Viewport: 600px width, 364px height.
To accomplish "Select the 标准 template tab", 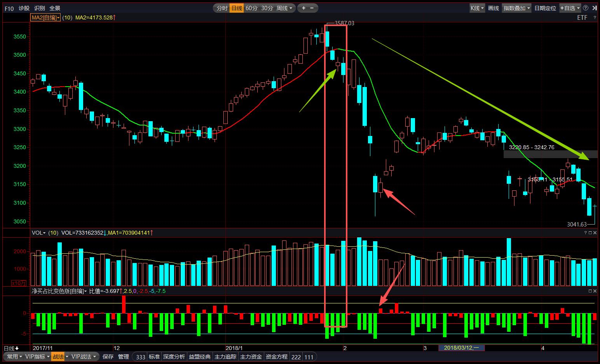I will (x=154, y=357).
